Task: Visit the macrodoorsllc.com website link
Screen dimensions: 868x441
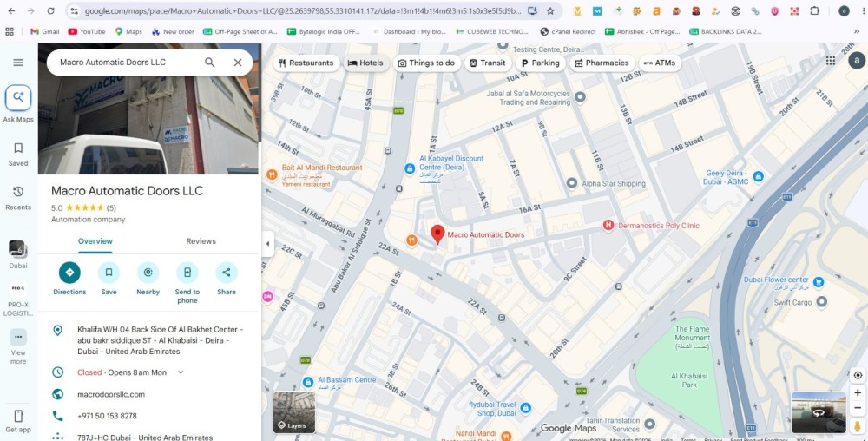Action: click(111, 394)
